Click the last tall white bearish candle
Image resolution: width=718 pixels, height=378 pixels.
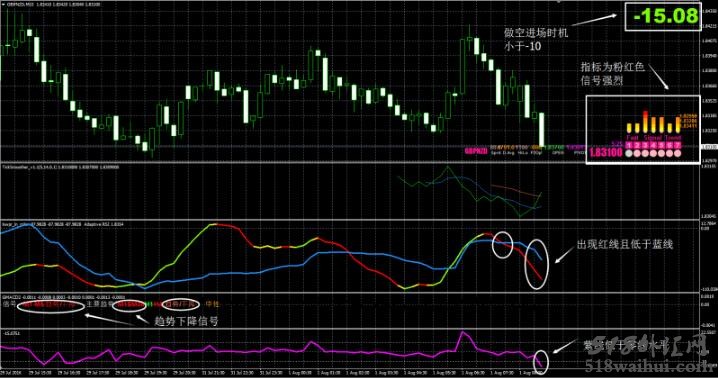pos(542,130)
